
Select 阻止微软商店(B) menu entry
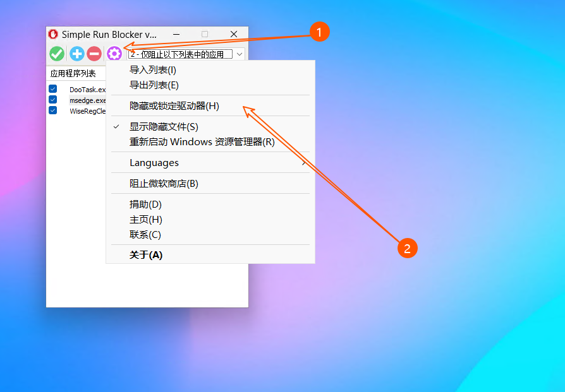pyautogui.click(x=210, y=184)
